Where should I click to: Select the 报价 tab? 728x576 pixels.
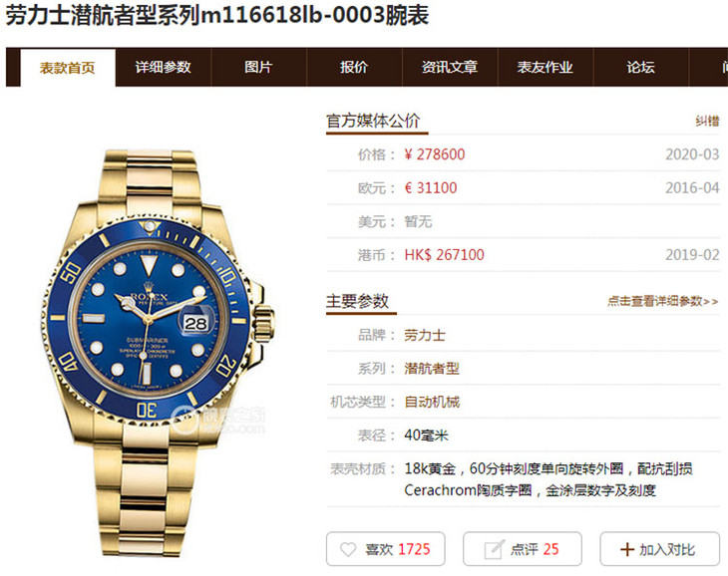(354, 67)
